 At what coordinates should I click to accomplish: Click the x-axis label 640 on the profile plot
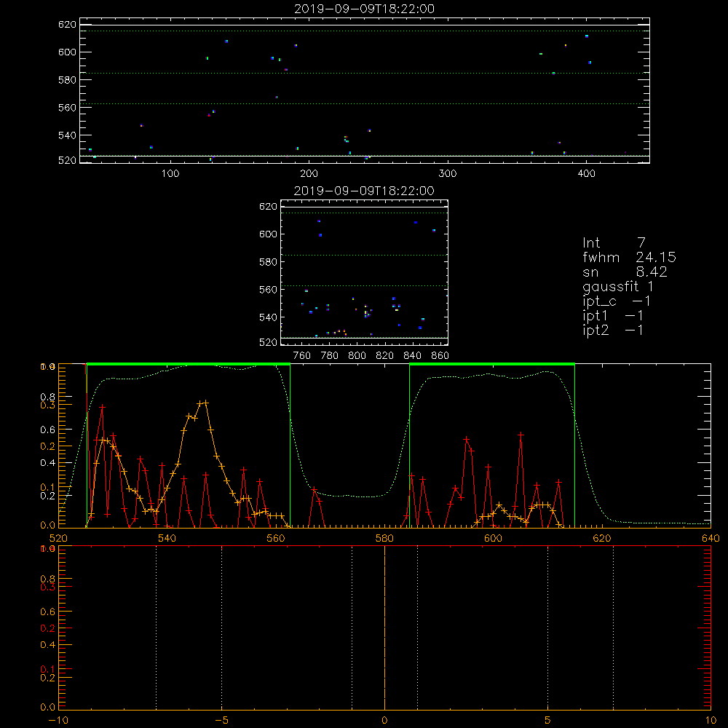(x=711, y=538)
